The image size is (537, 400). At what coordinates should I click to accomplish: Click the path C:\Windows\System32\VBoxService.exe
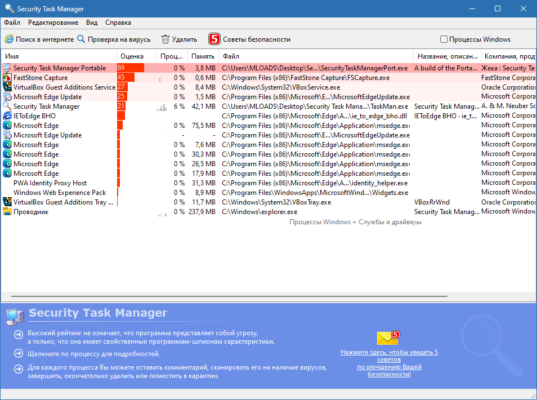(281, 87)
